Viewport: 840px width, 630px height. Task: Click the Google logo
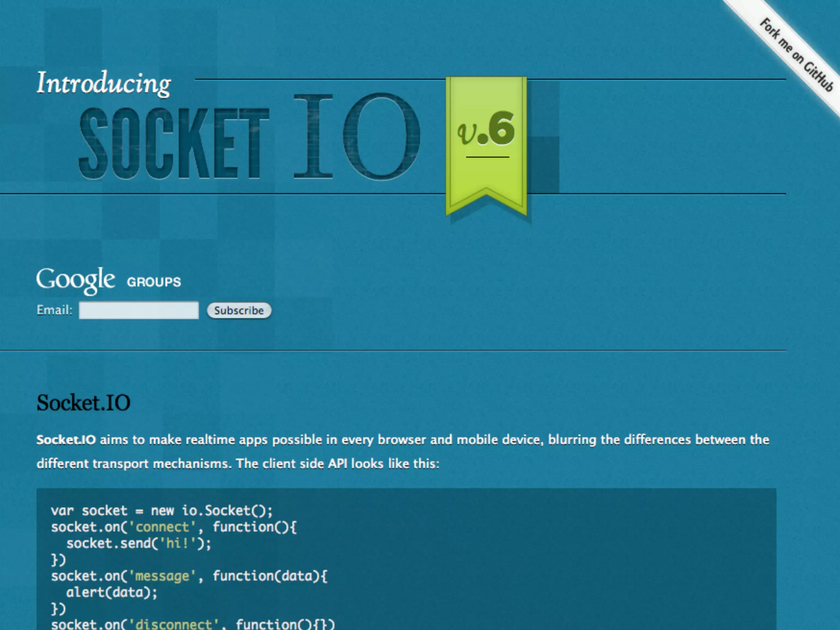75,280
